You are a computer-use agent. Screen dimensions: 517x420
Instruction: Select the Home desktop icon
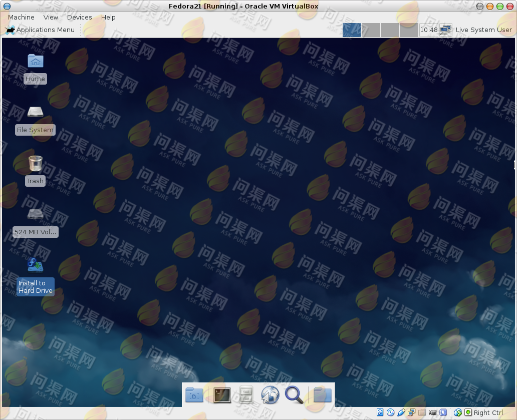(x=35, y=69)
